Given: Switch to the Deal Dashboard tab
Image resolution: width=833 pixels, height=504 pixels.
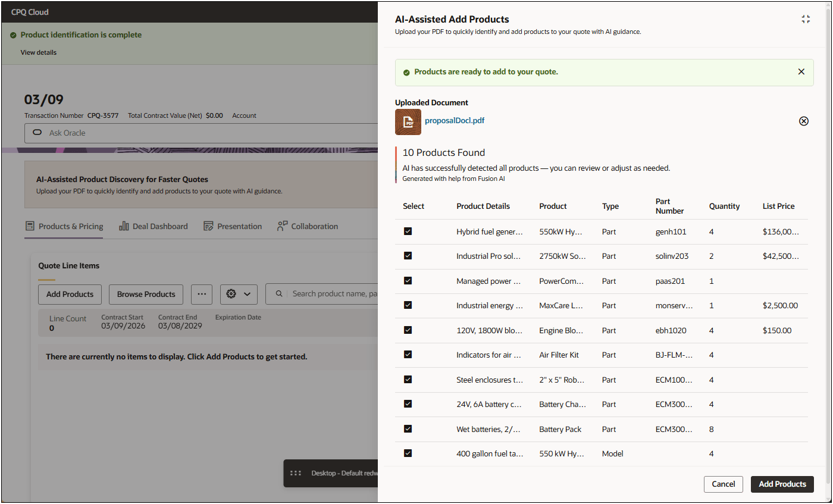Looking at the screenshot, I should [154, 227].
